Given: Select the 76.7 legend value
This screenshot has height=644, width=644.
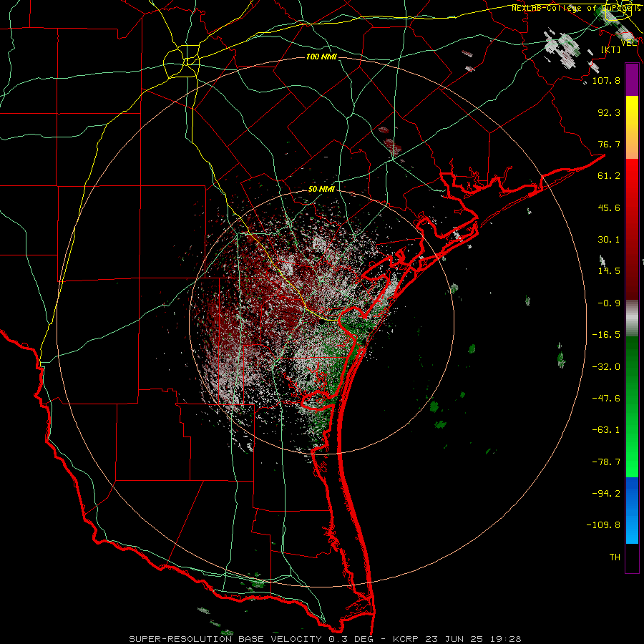Looking at the screenshot, I should 609,144.
